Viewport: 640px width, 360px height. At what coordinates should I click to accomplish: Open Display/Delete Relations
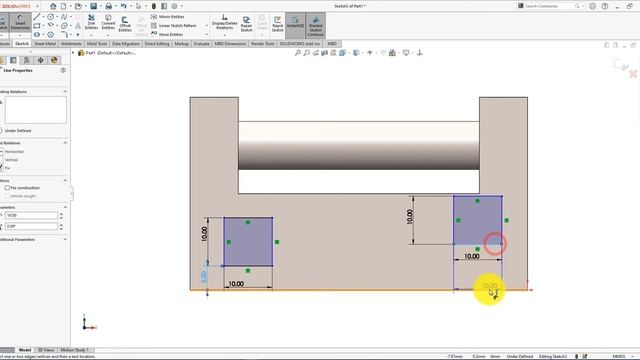point(224,22)
